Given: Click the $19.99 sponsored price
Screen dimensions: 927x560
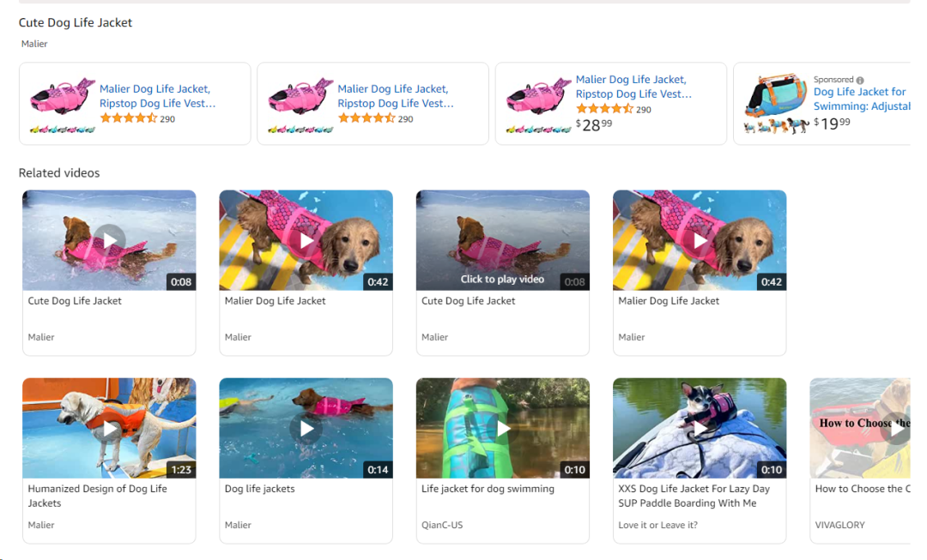Looking at the screenshot, I should click(x=832, y=123).
